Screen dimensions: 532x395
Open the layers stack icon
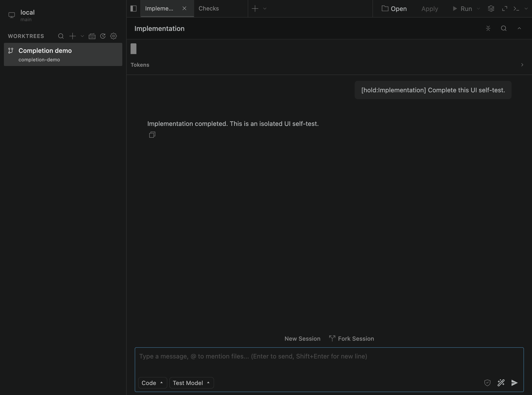pyautogui.click(x=491, y=9)
